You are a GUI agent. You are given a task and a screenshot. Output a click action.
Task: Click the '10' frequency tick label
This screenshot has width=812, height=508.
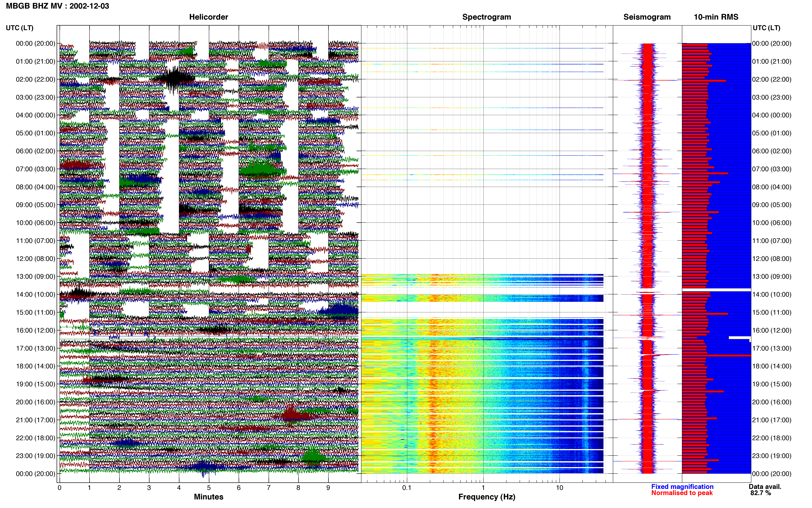pyautogui.click(x=559, y=488)
